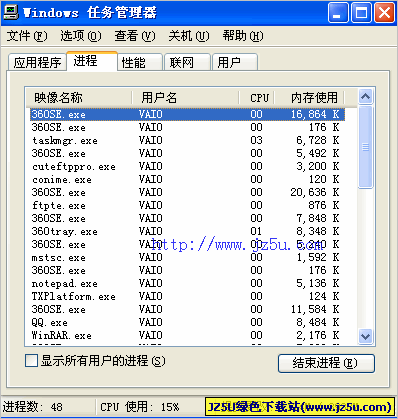Select WinRAR.exe process row
This screenshot has height=419, width=398.
pyautogui.click(x=187, y=335)
